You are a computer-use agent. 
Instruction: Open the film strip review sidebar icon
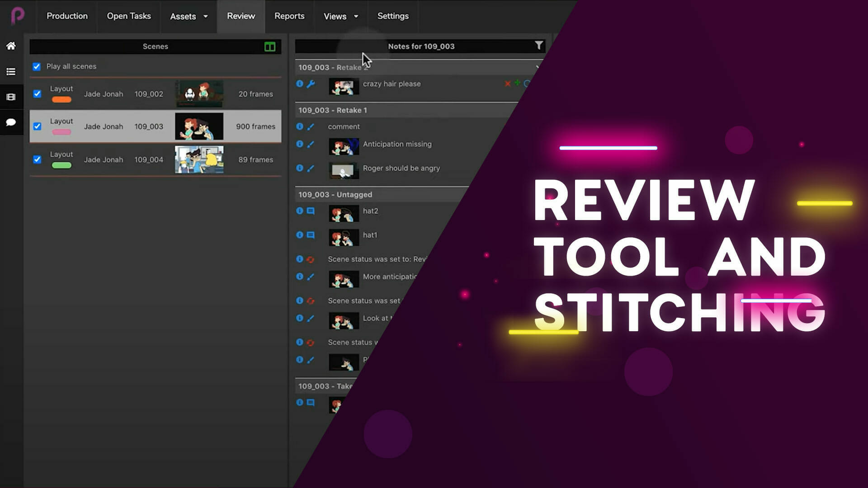click(x=11, y=97)
